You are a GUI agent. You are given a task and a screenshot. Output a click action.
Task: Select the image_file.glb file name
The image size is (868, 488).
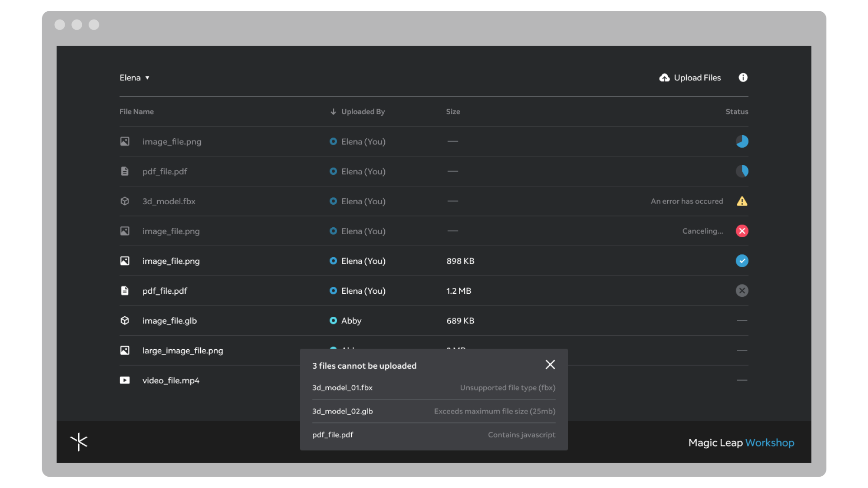170,320
